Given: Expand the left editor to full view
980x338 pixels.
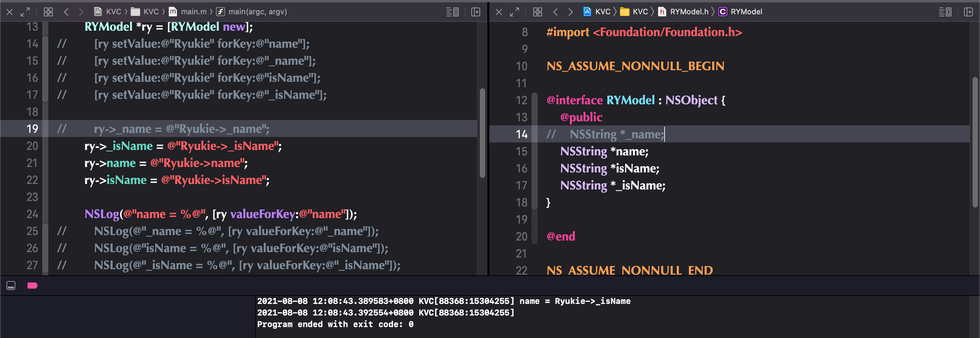Looking at the screenshot, I should coord(25,12).
